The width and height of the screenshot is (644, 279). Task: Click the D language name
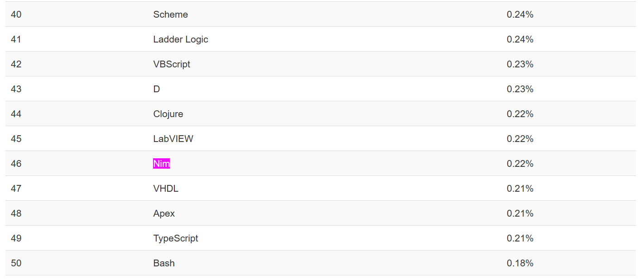point(156,89)
